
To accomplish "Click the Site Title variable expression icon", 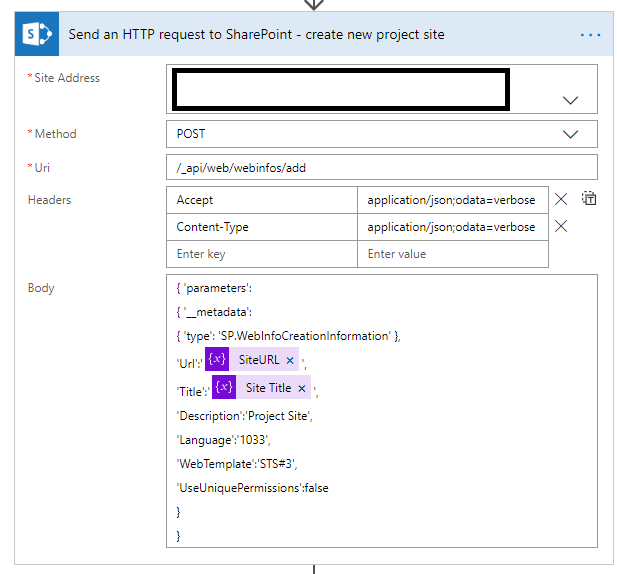I will tap(223, 387).
